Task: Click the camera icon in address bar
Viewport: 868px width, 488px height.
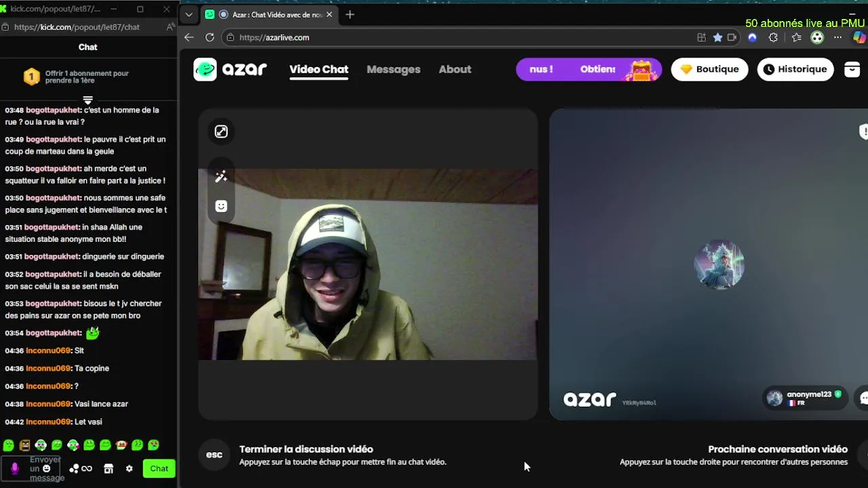Action: [732, 37]
